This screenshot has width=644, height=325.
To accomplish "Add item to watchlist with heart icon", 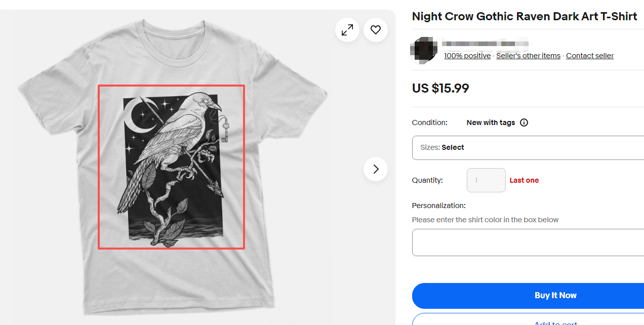I will pyautogui.click(x=376, y=30).
